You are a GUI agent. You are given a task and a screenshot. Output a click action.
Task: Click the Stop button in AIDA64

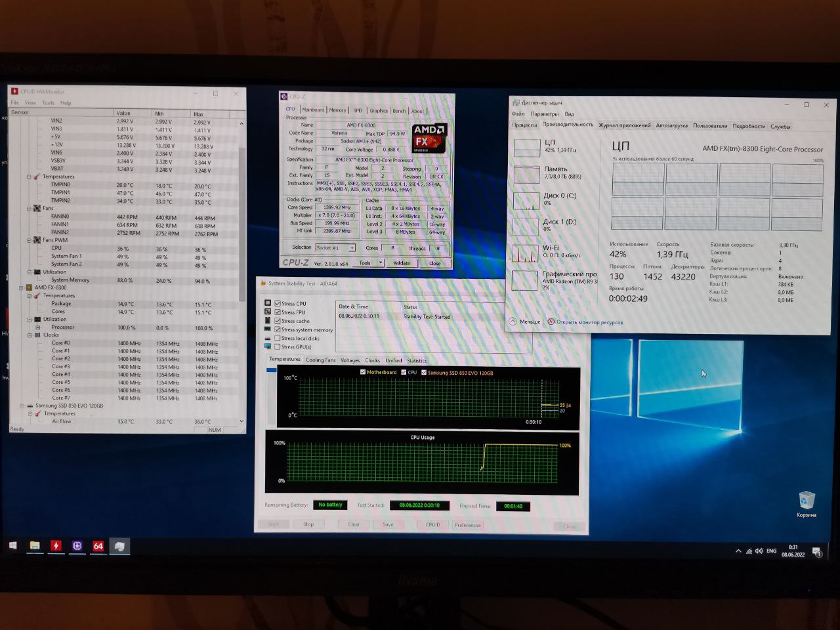pos(308,524)
